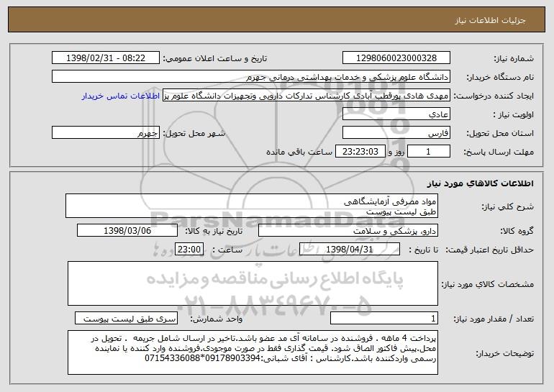Image resolution: width=554 pixels, height=392 pixels.
Task: Click the label شهر محل تحویل
Action: [x=194, y=133]
